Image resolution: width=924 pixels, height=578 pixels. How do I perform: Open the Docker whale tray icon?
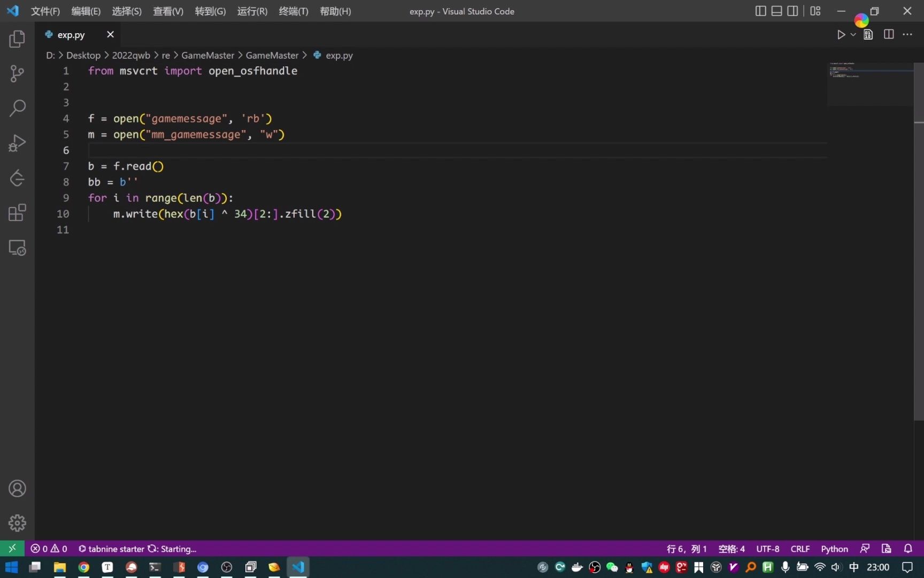point(577,567)
